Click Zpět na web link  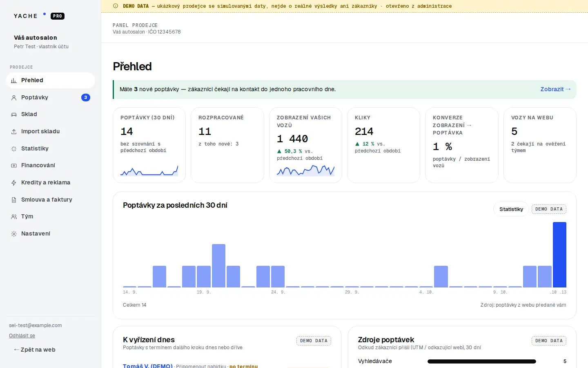tap(35, 350)
